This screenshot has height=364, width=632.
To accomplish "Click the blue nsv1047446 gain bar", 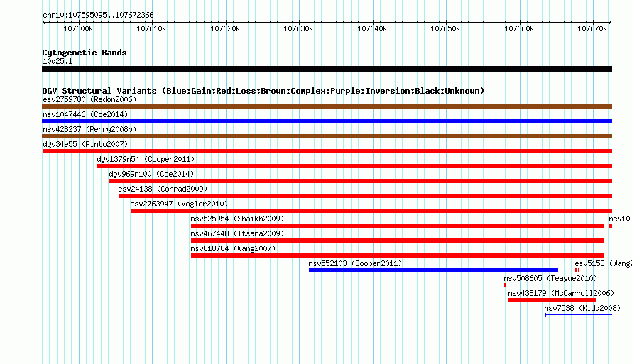I will tap(327, 121).
